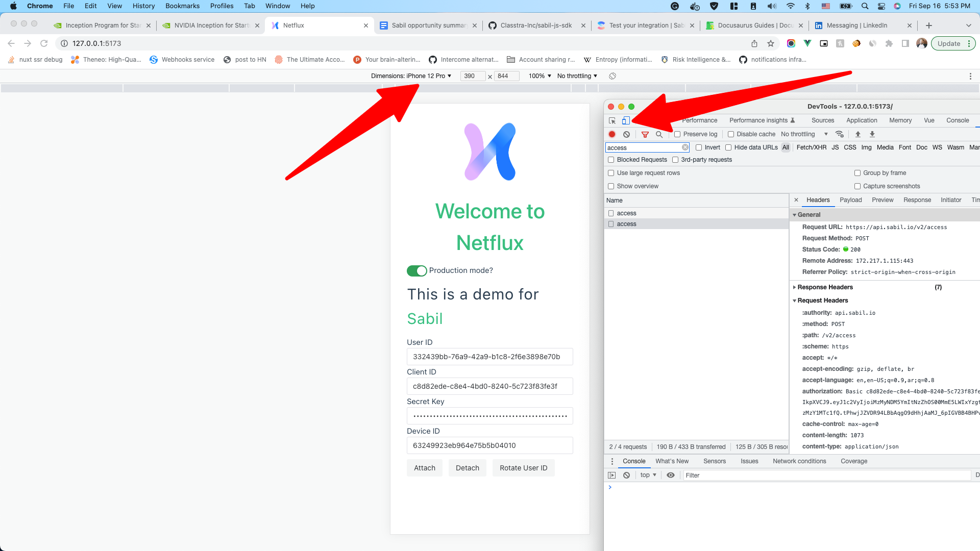Click the clear network log icon
The image size is (980, 551).
626,134
